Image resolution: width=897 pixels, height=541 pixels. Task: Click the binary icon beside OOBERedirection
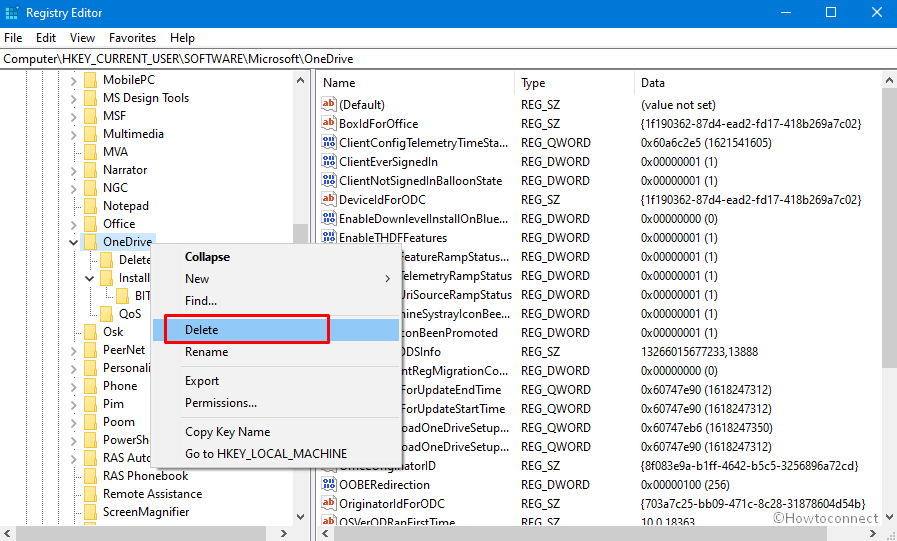click(x=328, y=484)
